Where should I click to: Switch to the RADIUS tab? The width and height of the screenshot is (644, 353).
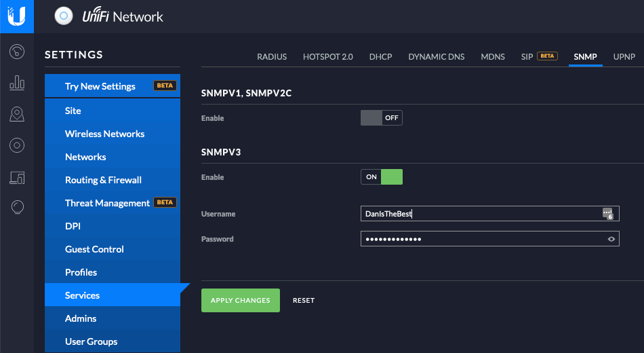click(x=272, y=57)
